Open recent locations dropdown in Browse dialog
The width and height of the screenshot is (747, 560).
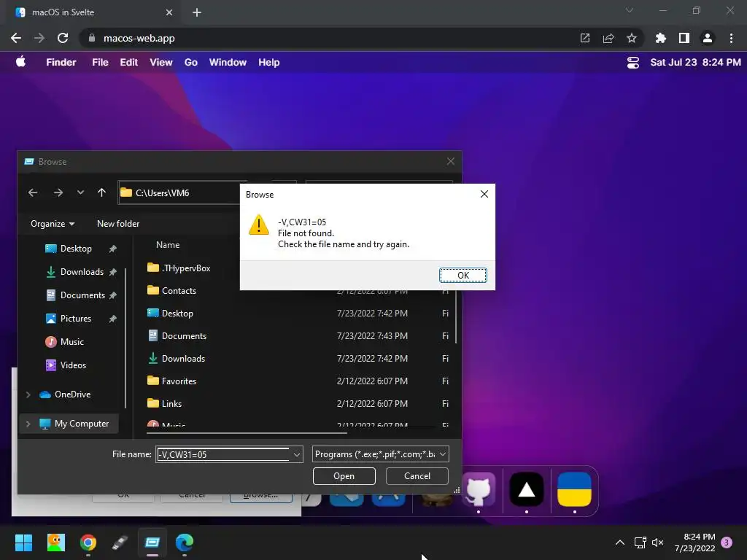[80, 192]
